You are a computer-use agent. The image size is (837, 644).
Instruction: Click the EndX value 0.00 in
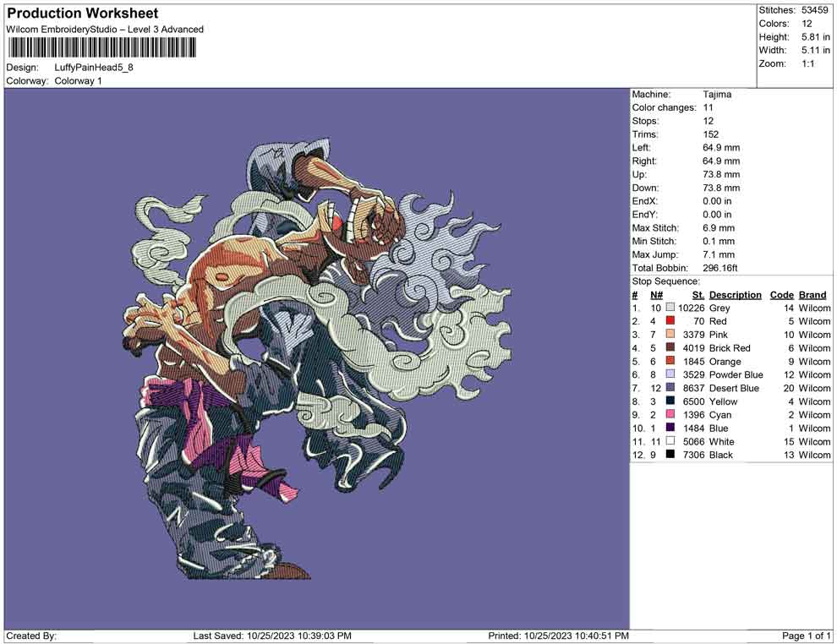[x=717, y=201]
